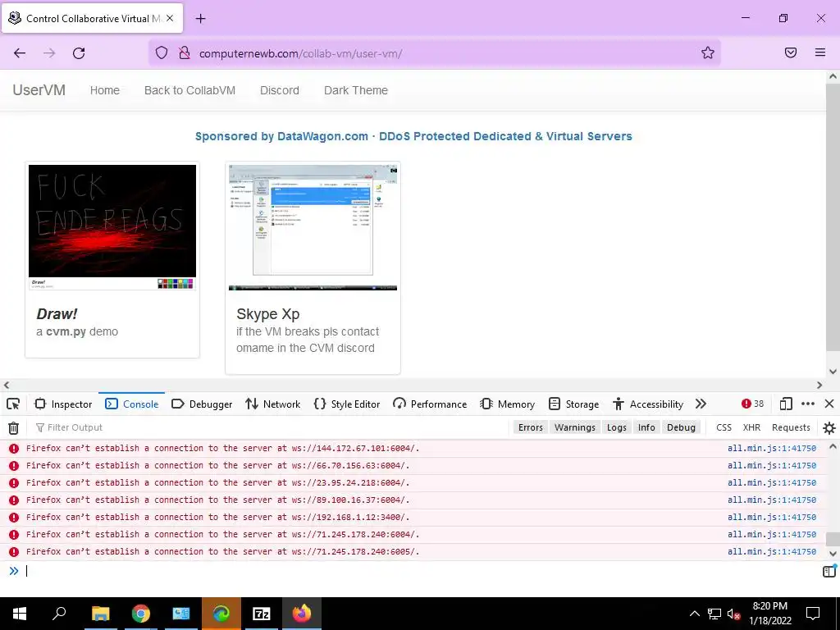Enable the XHR filter in console
Image resolution: width=840 pixels, height=630 pixels.
coord(751,427)
